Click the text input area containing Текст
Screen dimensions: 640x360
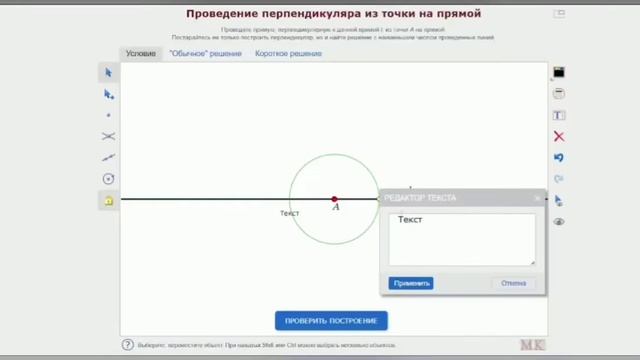pyautogui.click(x=462, y=240)
